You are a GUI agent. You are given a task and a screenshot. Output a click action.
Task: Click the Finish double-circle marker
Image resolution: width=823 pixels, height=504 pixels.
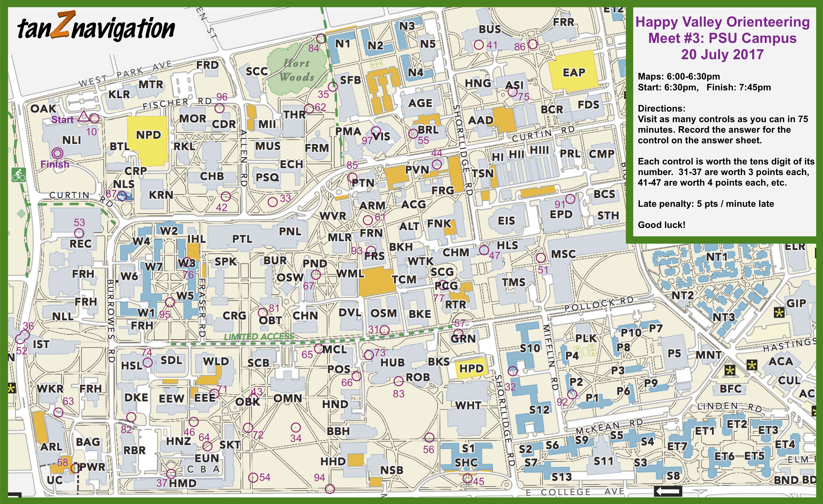58,153
